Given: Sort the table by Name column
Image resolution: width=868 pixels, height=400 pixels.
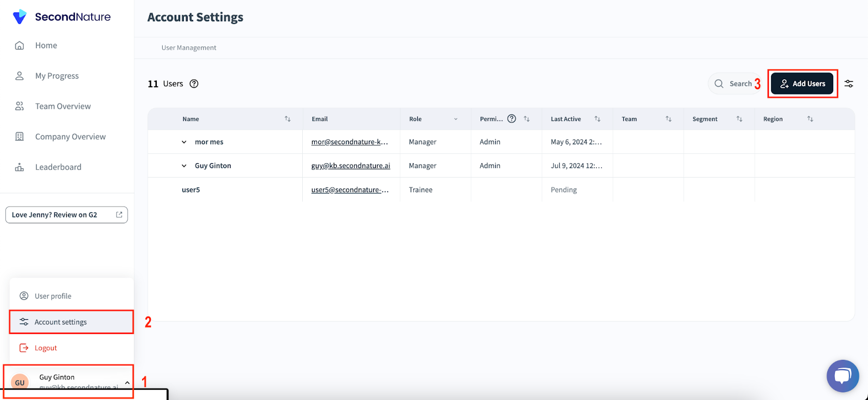Looking at the screenshot, I should click(288, 119).
